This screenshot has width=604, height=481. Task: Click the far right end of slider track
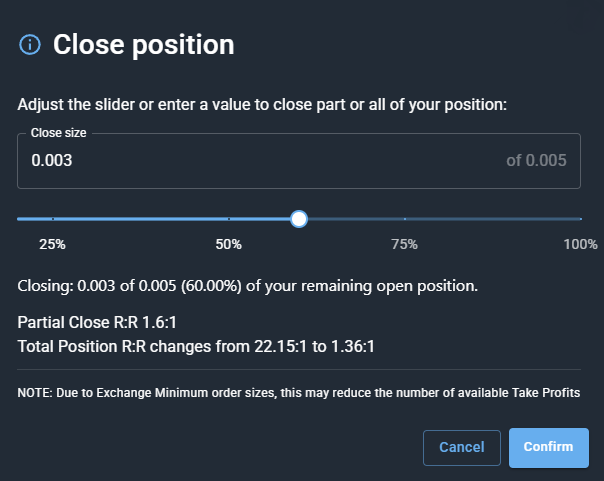point(581,219)
